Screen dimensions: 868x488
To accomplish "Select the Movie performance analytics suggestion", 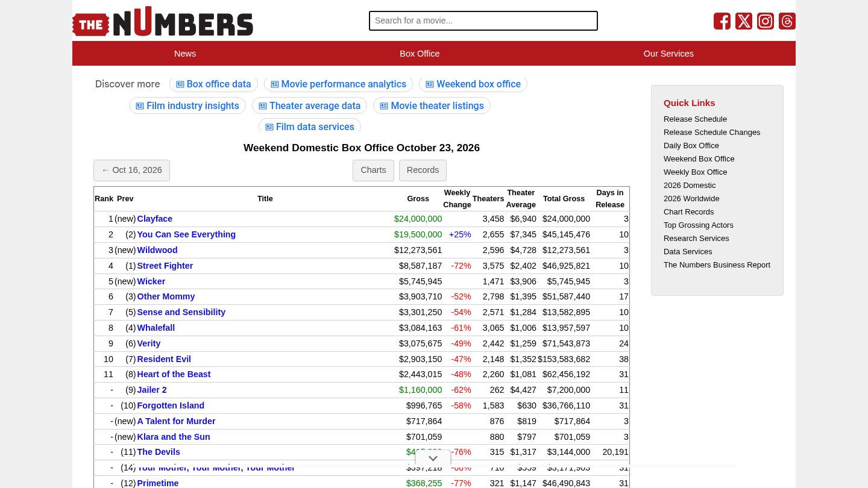I will [338, 84].
